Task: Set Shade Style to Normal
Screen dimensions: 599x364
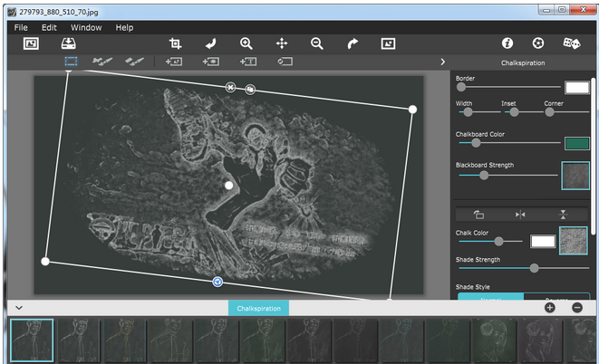Action: click(490, 298)
